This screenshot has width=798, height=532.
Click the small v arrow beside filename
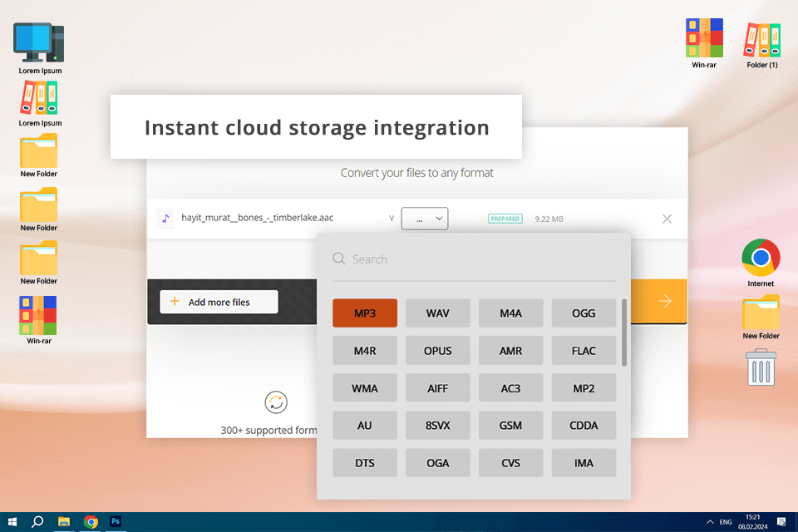click(392, 218)
